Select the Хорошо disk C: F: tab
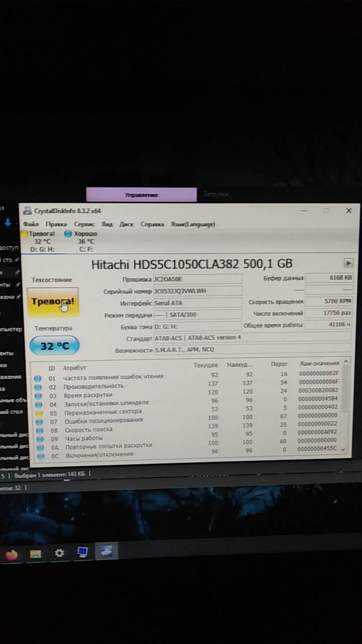The image size is (362, 644). 85,242
